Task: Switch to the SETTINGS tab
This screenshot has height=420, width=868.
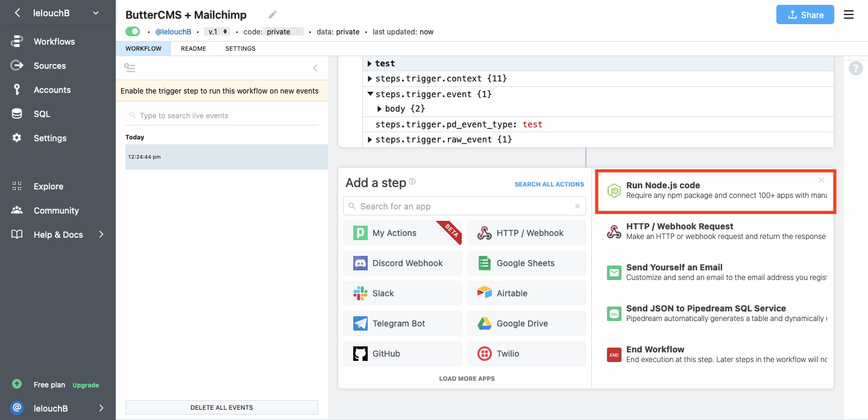Action: coord(241,48)
